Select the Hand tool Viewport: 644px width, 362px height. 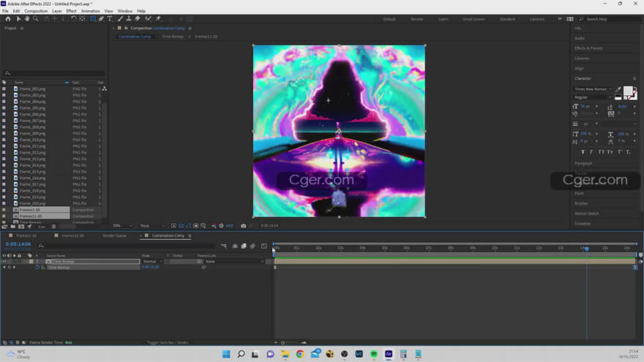[27, 19]
